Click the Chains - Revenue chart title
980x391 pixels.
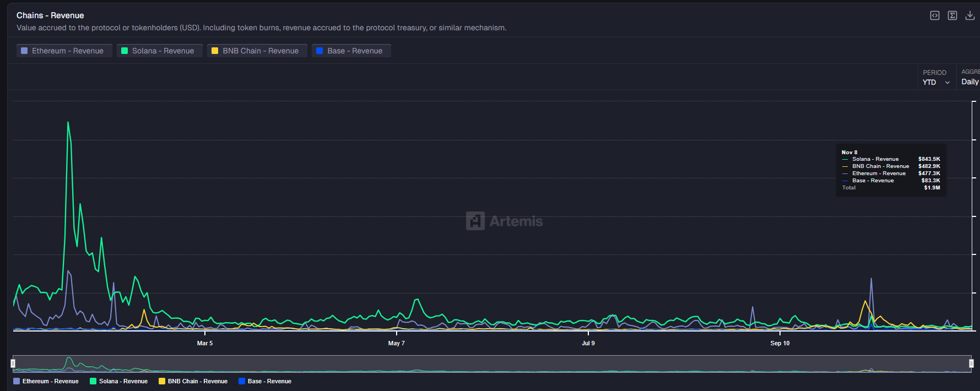(50, 15)
